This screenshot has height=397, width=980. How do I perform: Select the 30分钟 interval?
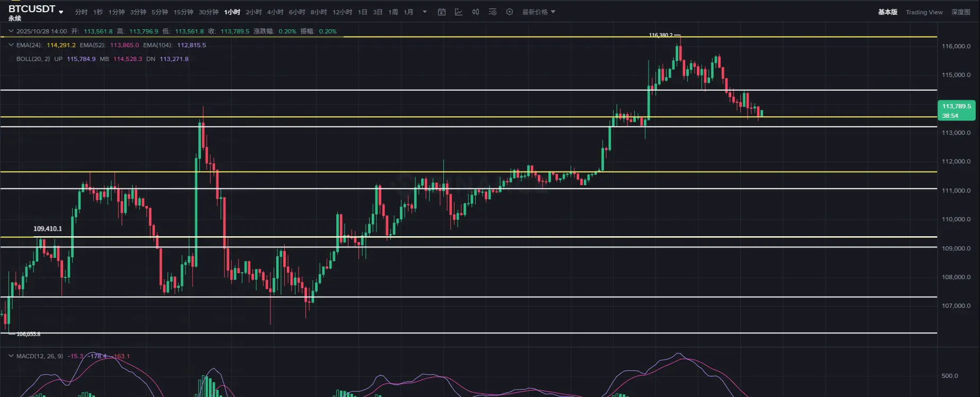[208, 12]
